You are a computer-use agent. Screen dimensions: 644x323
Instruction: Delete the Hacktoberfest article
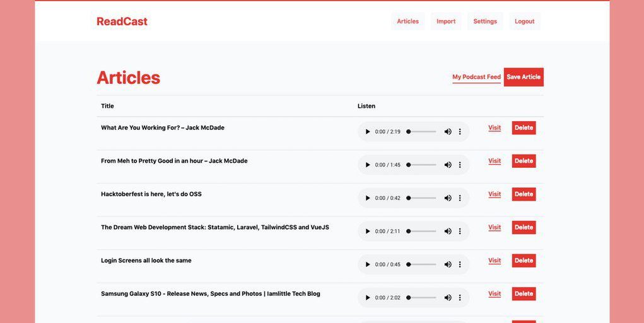pyautogui.click(x=524, y=194)
